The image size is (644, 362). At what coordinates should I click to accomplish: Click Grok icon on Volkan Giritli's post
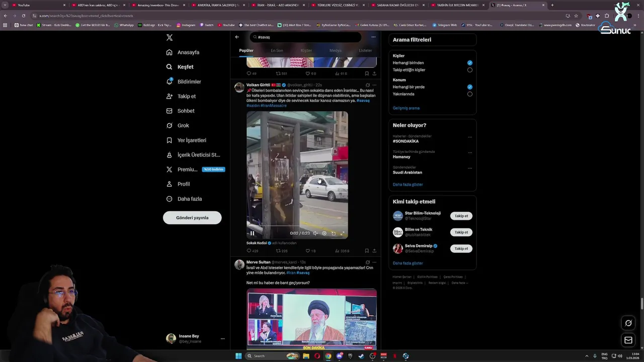point(368,85)
